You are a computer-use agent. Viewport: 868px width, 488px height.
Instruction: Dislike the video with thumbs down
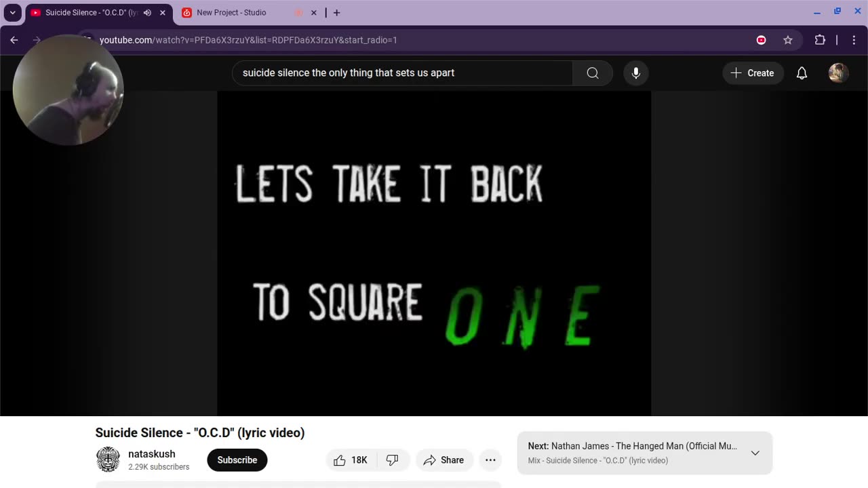[392, 460]
